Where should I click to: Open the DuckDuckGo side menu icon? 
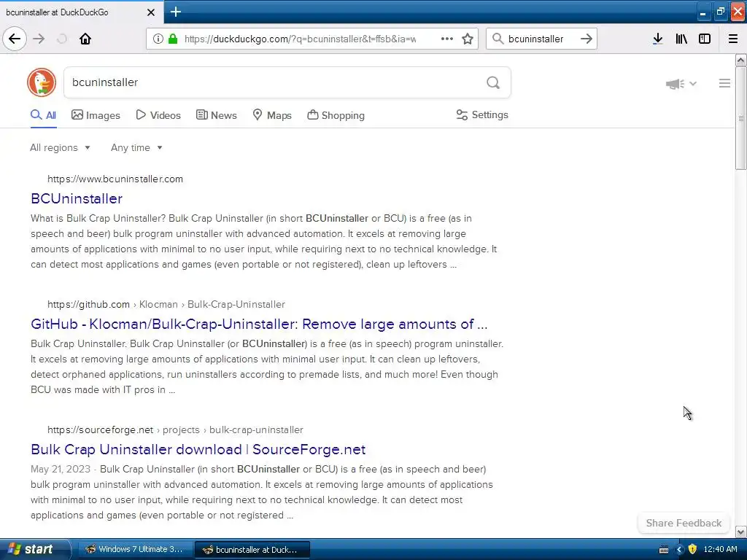(724, 83)
